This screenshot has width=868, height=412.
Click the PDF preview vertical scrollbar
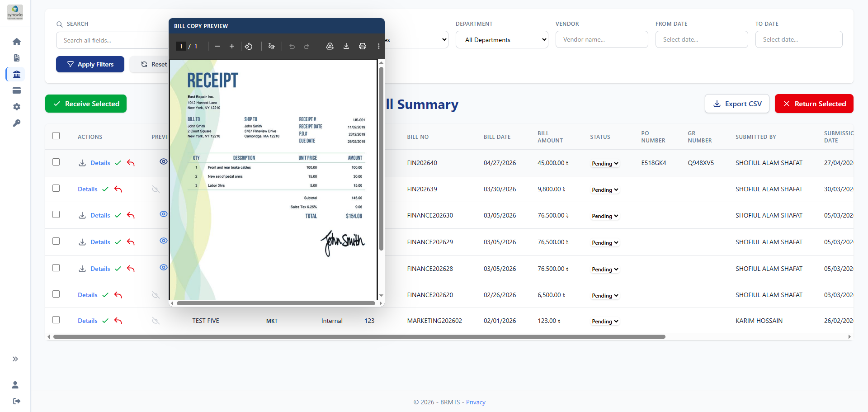(x=381, y=158)
